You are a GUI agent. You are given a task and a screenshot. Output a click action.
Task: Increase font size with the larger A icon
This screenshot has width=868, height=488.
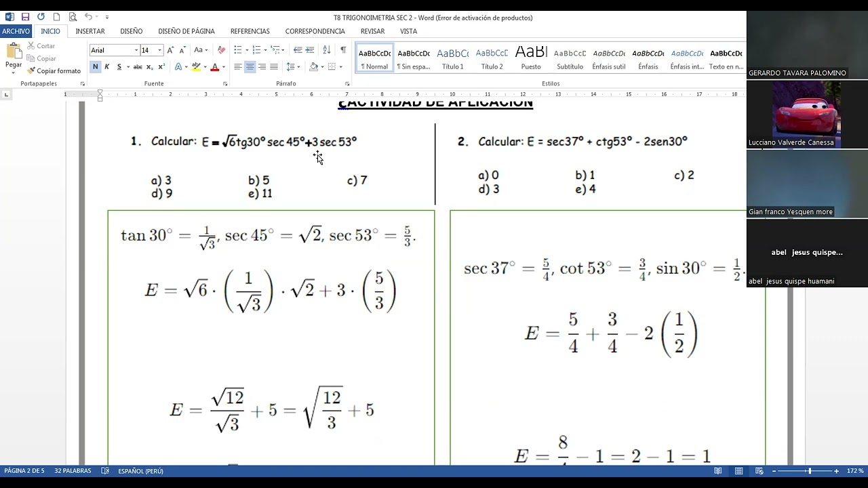(170, 50)
